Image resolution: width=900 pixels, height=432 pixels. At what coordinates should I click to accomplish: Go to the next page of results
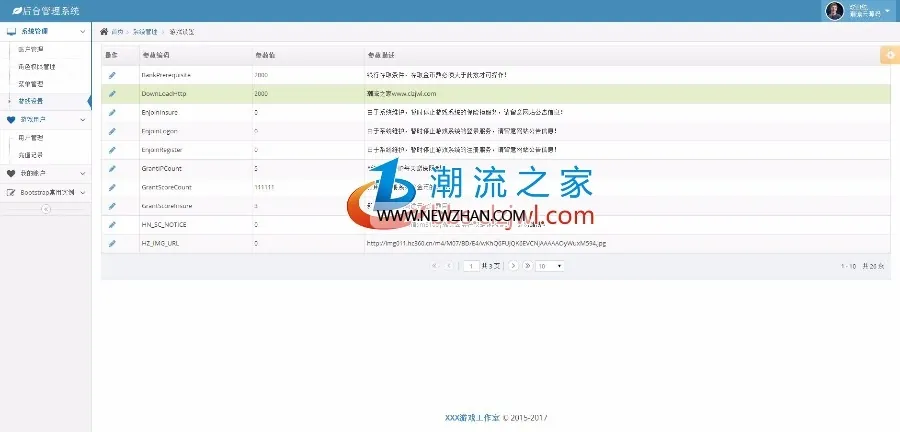pyautogui.click(x=513, y=266)
